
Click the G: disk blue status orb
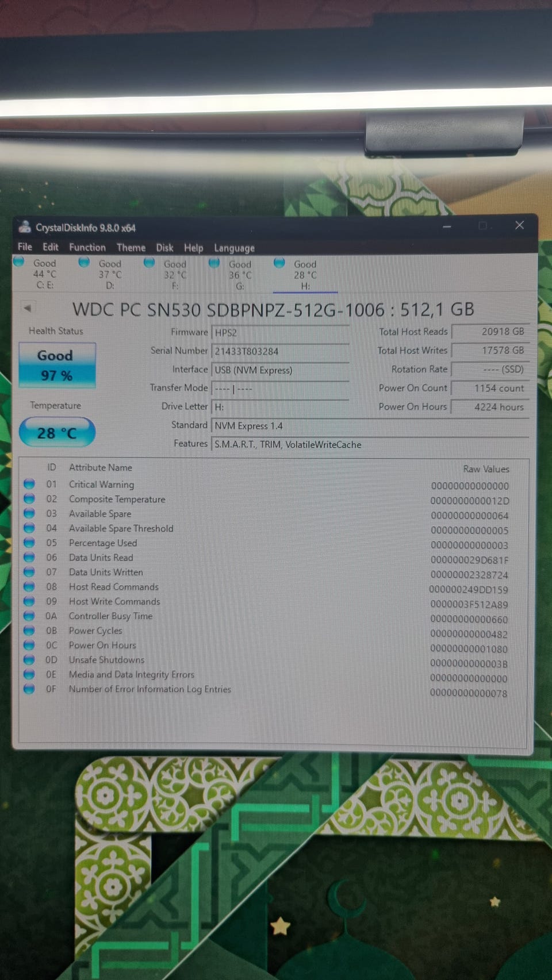(214, 263)
